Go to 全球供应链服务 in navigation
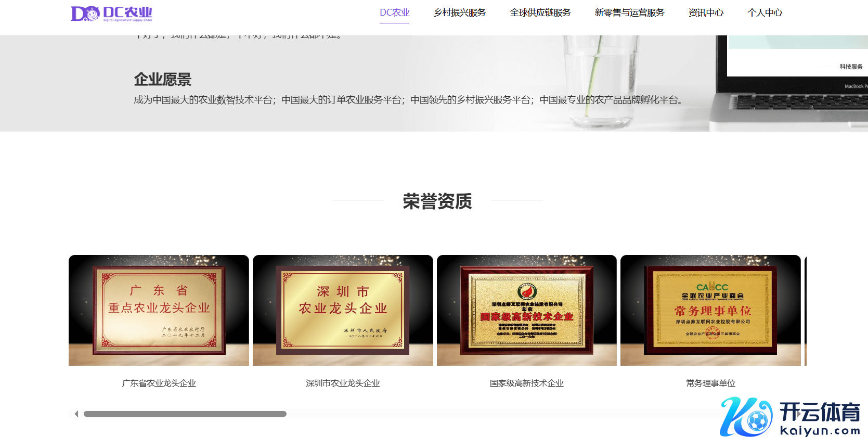Screen dimensions: 868x448 (540, 12)
